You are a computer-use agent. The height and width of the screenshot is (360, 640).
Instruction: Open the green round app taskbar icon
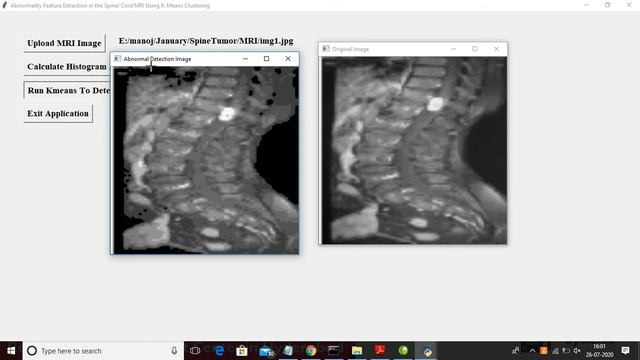point(403,351)
